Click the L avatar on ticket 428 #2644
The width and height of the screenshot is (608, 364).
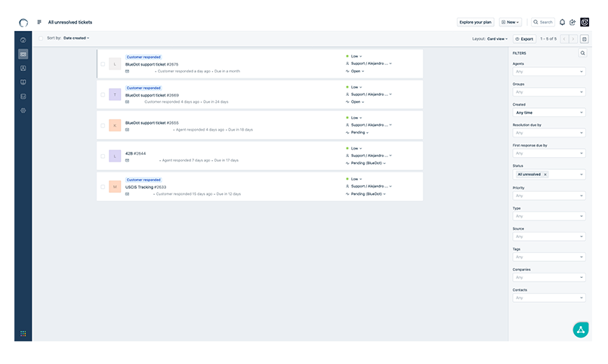[115, 156]
